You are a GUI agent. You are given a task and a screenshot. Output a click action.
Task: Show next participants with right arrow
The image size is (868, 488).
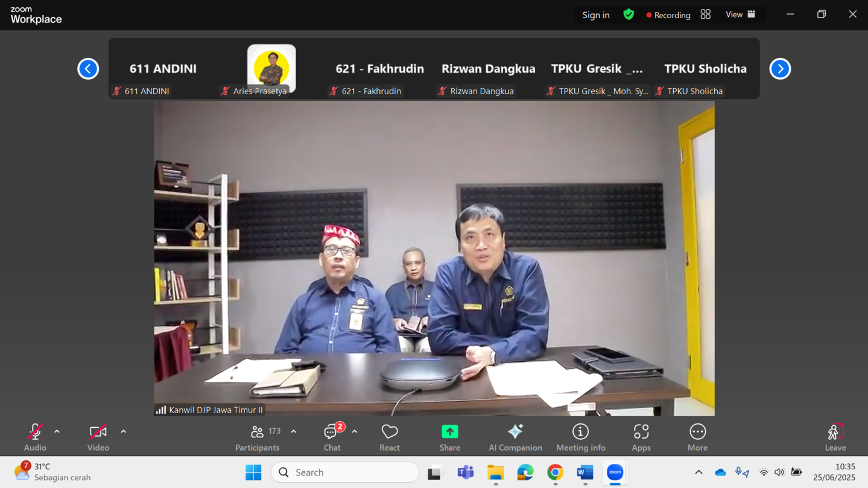[x=780, y=69]
